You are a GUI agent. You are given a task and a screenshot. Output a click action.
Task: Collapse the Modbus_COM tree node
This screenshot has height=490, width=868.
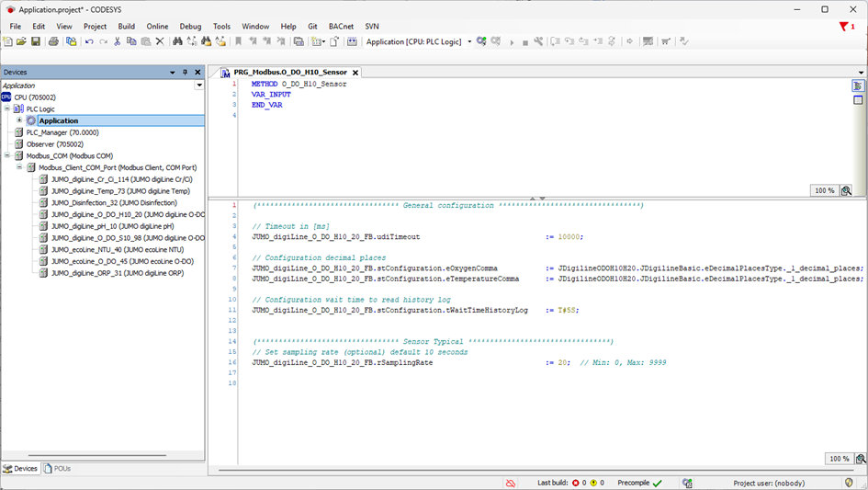7,155
